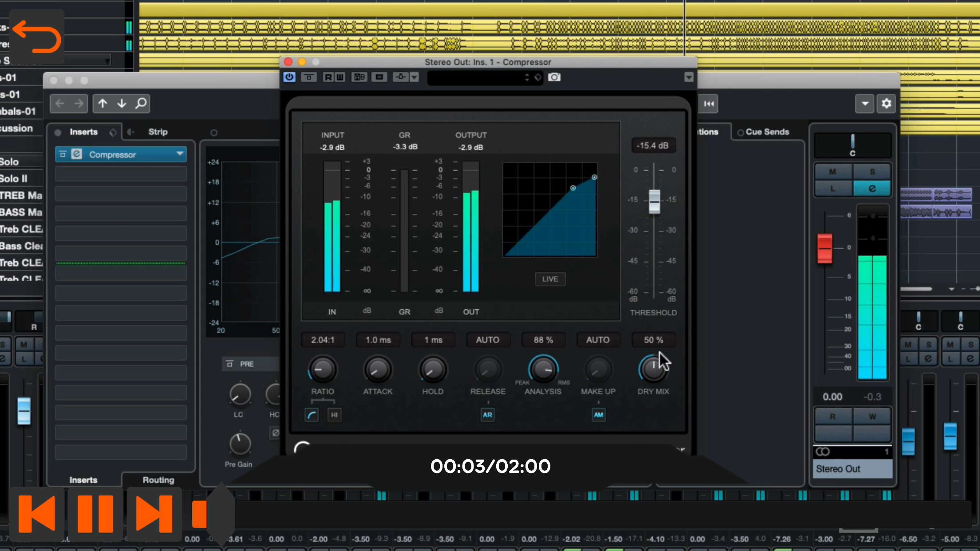Screen dimensions: 980x551
Task: Toggle the HI ratio button
Action: 334,415
